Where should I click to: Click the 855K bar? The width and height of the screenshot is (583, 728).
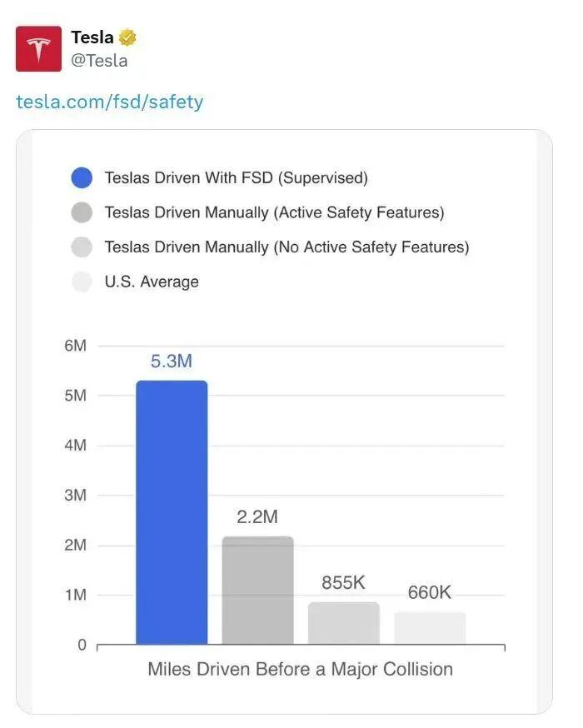tap(343, 623)
